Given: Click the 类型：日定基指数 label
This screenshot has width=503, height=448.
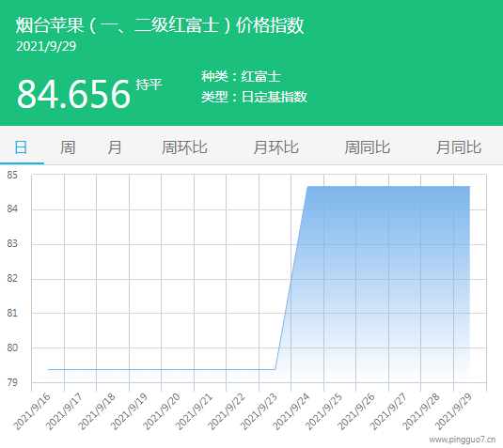Looking at the screenshot, I should point(254,97).
